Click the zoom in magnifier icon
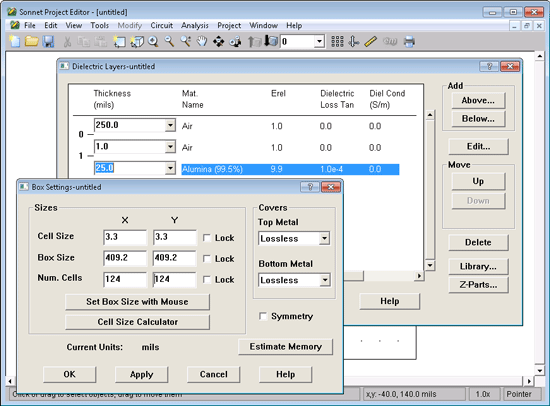The image size is (550, 406). (153, 42)
